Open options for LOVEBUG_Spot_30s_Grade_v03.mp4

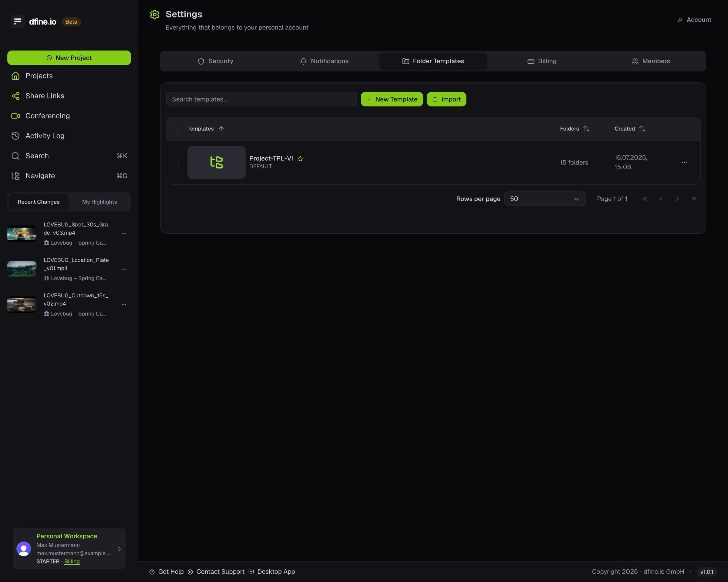(x=123, y=233)
